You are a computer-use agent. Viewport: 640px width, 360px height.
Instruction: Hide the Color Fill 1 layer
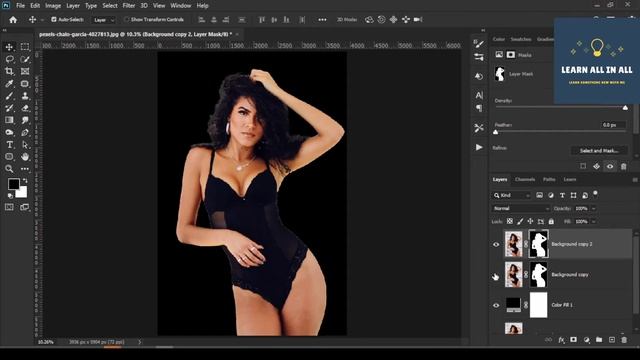tap(496, 305)
